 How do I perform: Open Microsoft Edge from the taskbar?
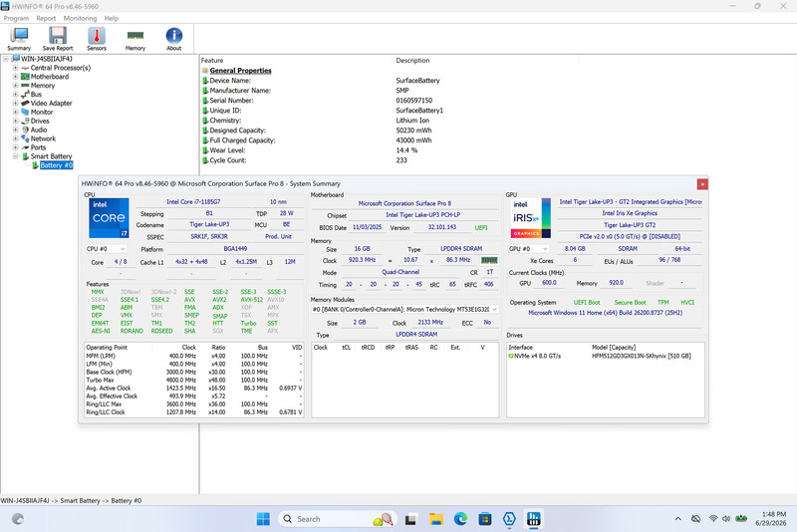460,519
